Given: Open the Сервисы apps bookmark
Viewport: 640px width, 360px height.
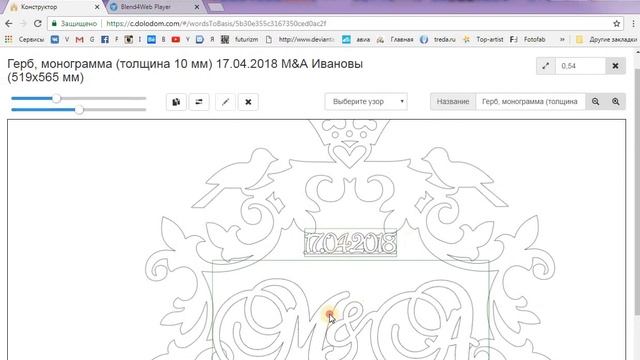Looking at the screenshot, I should 24,40.
